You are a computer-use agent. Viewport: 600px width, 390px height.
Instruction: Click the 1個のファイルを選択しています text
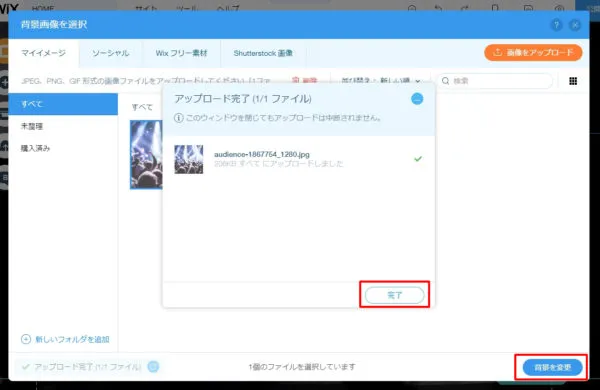(x=302, y=367)
